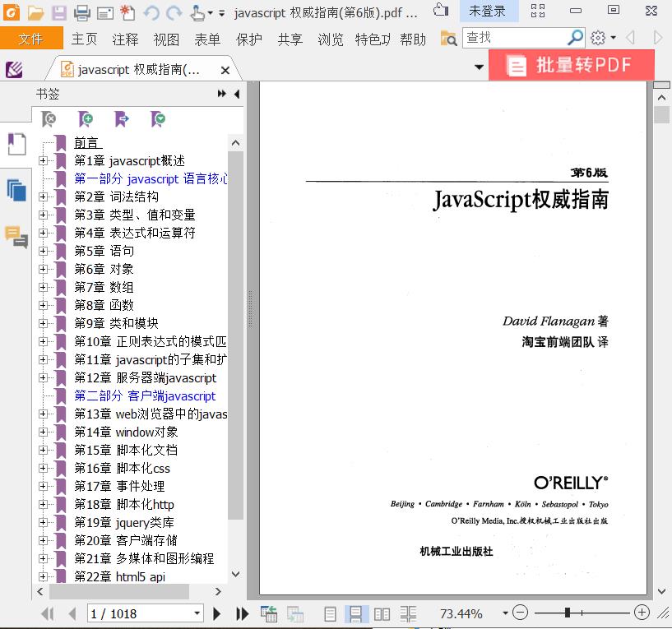This screenshot has height=629, width=672.
Task: Delete bookmark using the flag with x icon
Action: [x=49, y=119]
